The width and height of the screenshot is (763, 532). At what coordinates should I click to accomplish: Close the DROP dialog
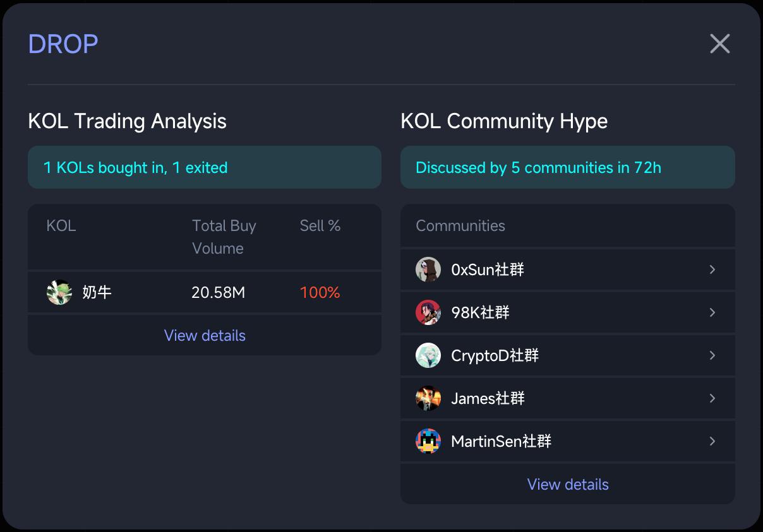pos(719,44)
